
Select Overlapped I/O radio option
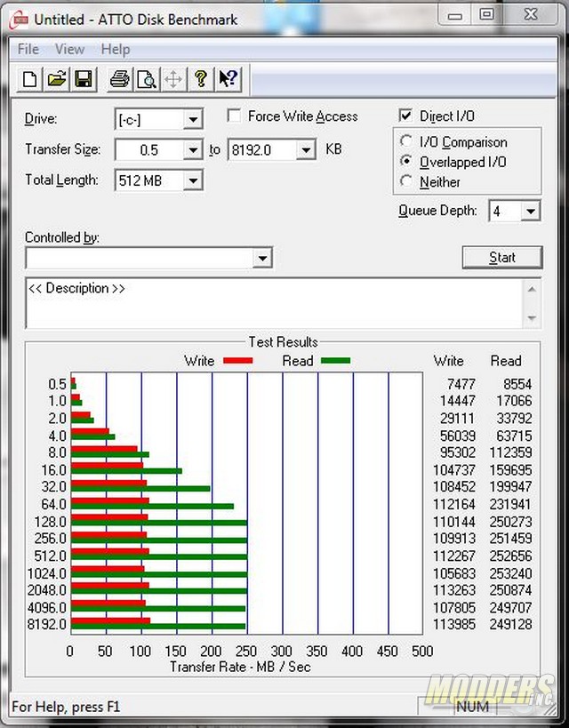(x=406, y=161)
